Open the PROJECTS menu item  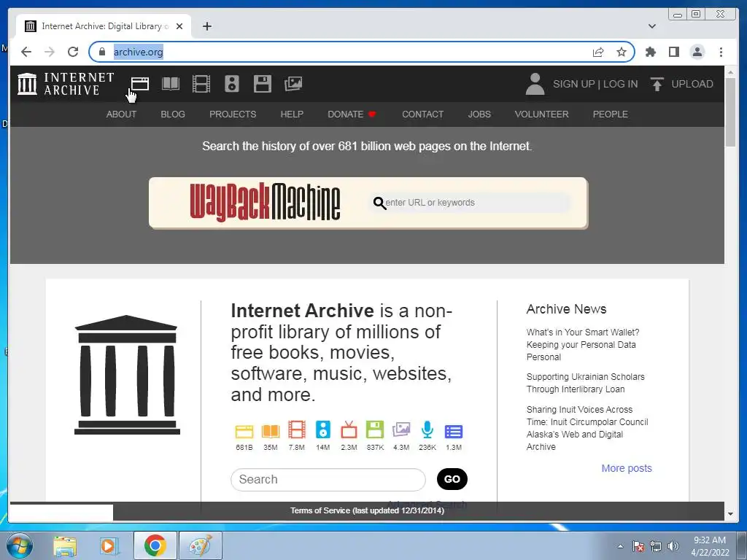pos(233,114)
